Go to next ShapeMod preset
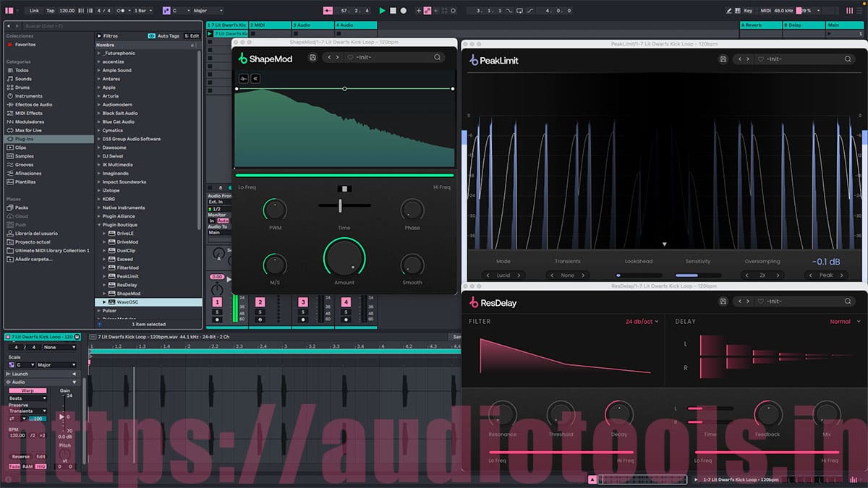 (x=338, y=58)
